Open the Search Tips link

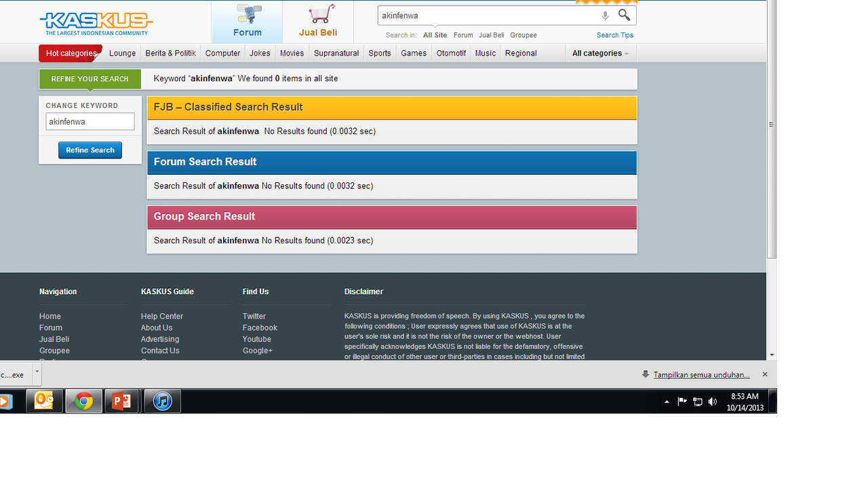615,35
